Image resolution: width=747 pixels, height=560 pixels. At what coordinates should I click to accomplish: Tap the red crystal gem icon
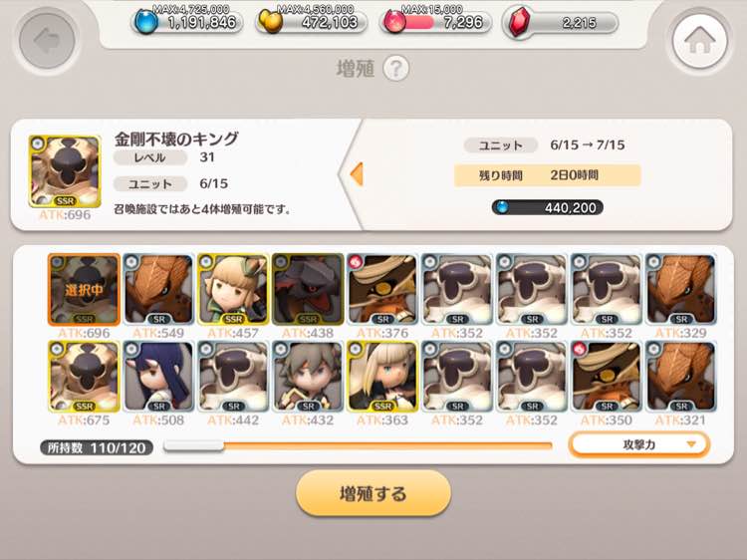[519, 22]
